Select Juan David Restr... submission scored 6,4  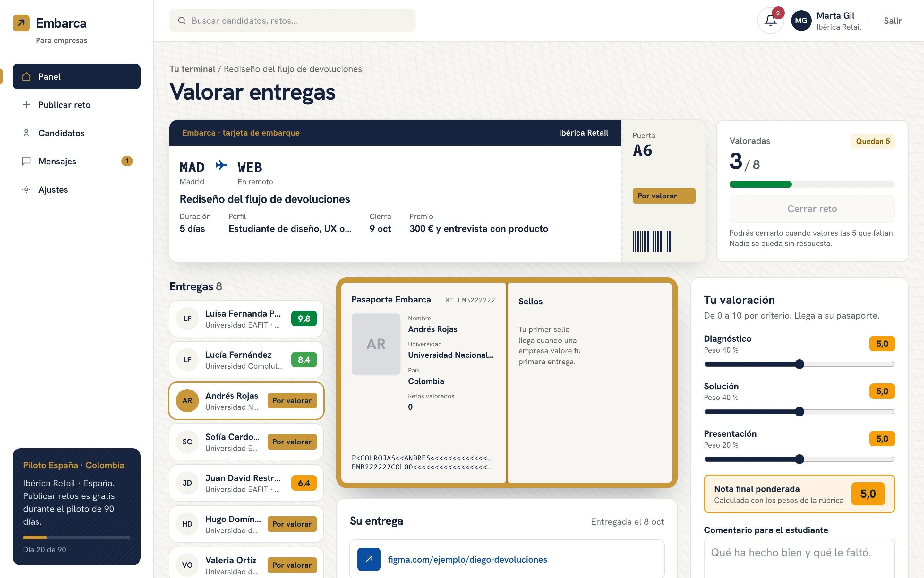point(246,483)
